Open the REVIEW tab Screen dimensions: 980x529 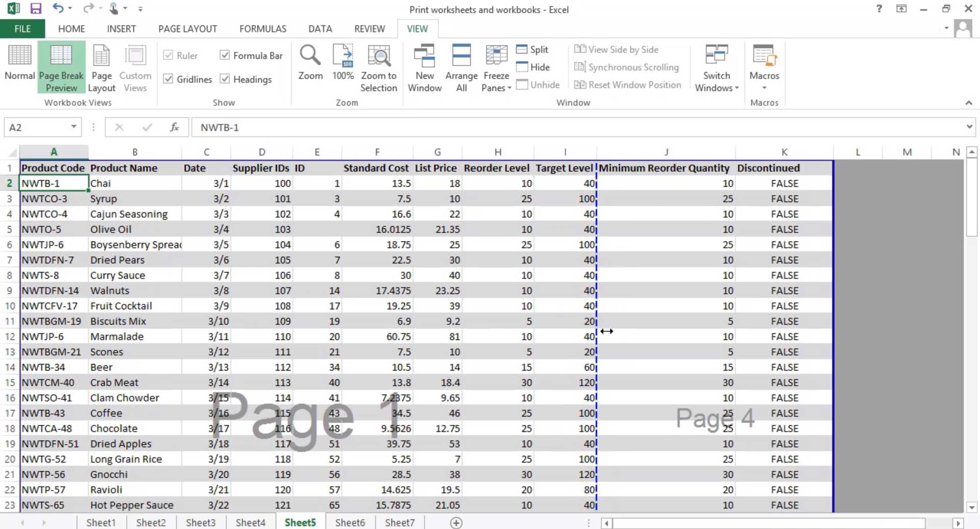point(370,29)
